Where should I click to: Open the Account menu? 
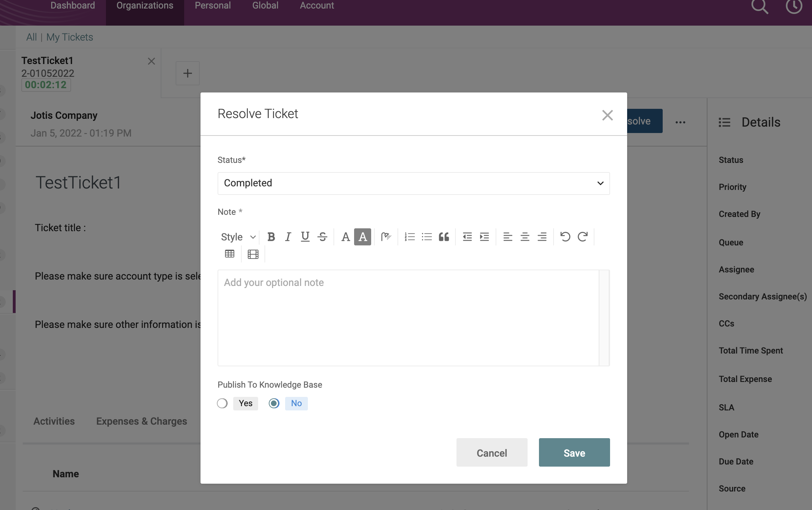pyautogui.click(x=317, y=6)
